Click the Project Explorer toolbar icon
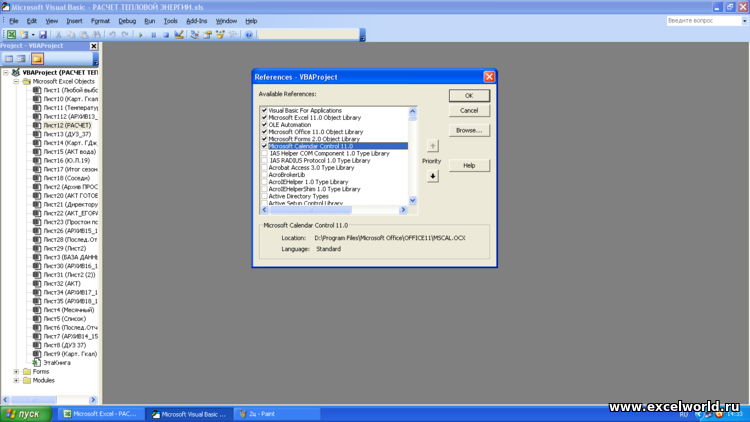The width and height of the screenshot is (750, 422). click(x=195, y=34)
